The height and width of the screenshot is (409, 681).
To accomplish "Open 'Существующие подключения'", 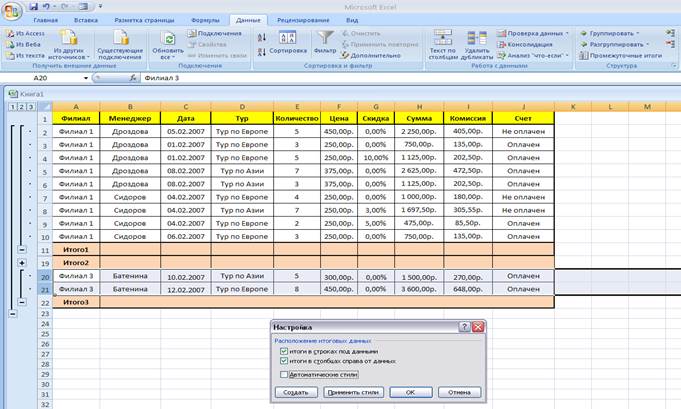I will click(120, 45).
